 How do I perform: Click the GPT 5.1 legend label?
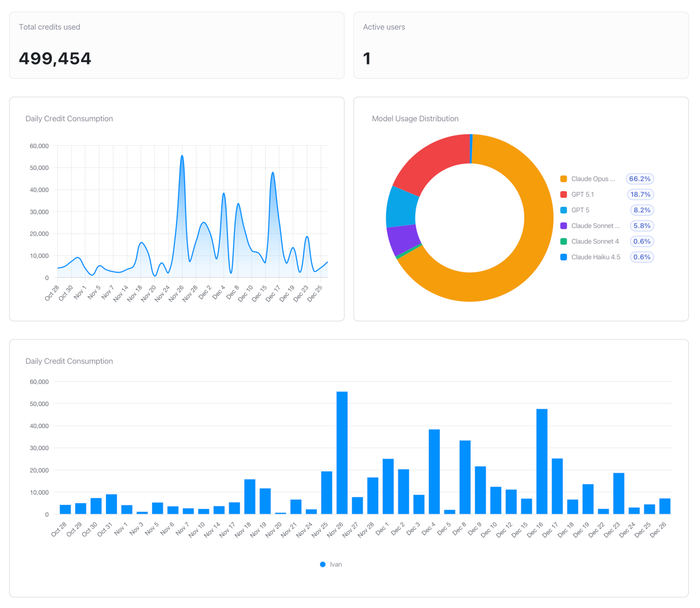coord(582,195)
